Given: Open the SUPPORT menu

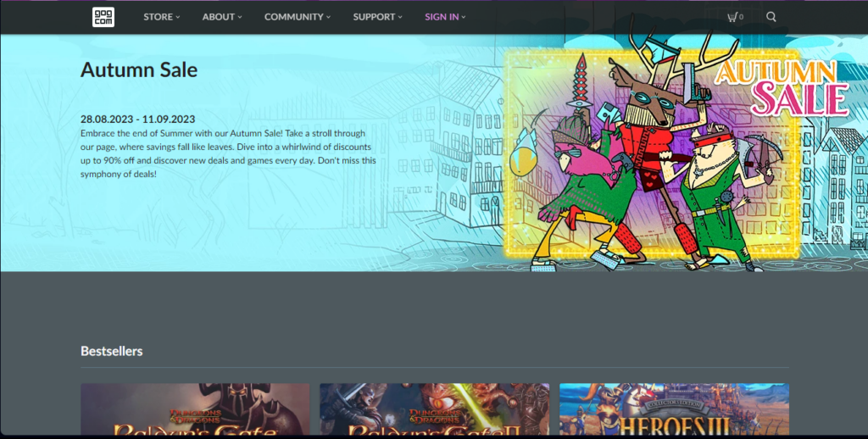Looking at the screenshot, I should (377, 17).
